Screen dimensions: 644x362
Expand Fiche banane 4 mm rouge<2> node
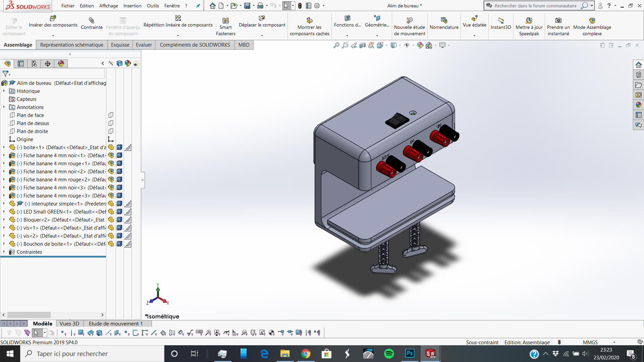(x=4, y=180)
